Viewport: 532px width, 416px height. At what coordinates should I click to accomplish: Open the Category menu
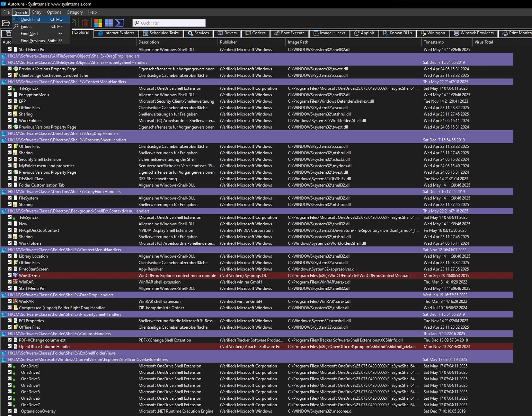click(74, 12)
